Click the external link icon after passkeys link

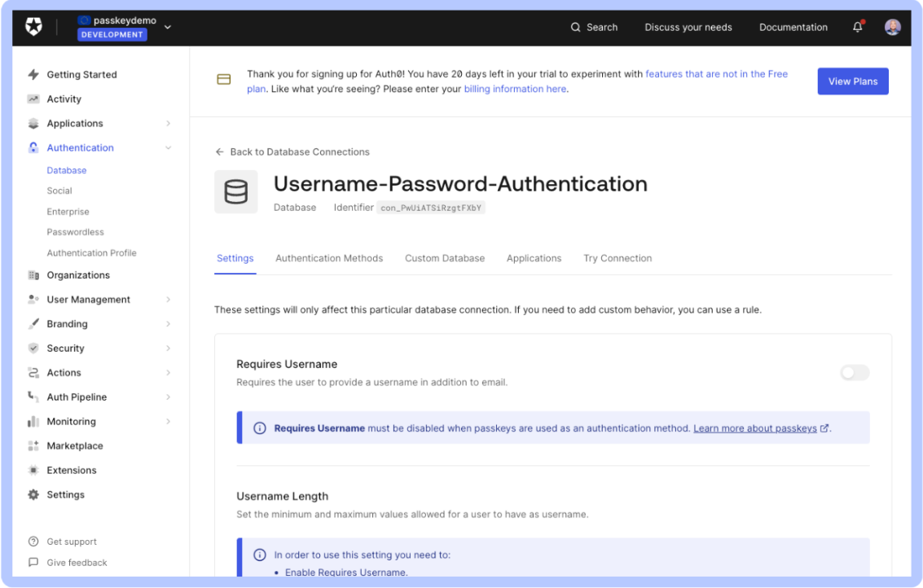(824, 428)
